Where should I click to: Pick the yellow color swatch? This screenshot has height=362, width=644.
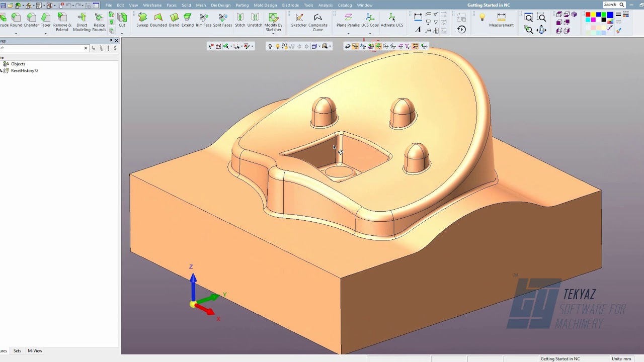(x=593, y=15)
